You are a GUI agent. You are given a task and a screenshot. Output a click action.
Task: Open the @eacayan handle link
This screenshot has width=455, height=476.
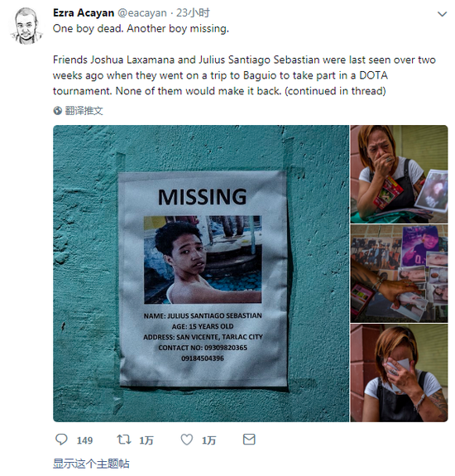click(x=142, y=13)
